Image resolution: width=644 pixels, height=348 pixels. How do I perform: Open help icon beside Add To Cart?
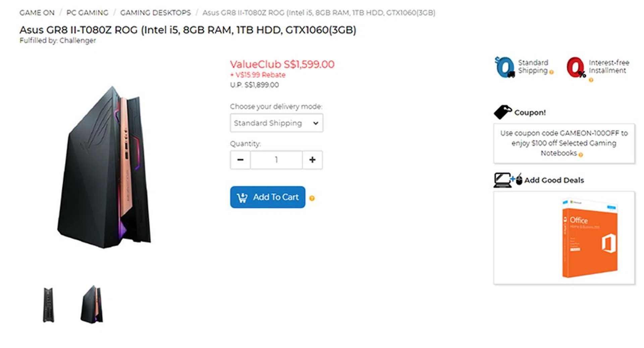coord(312,198)
